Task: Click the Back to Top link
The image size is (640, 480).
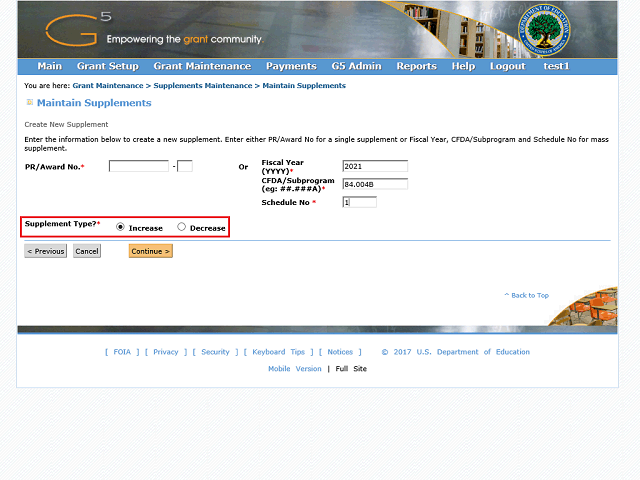Action: pos(527,295)
